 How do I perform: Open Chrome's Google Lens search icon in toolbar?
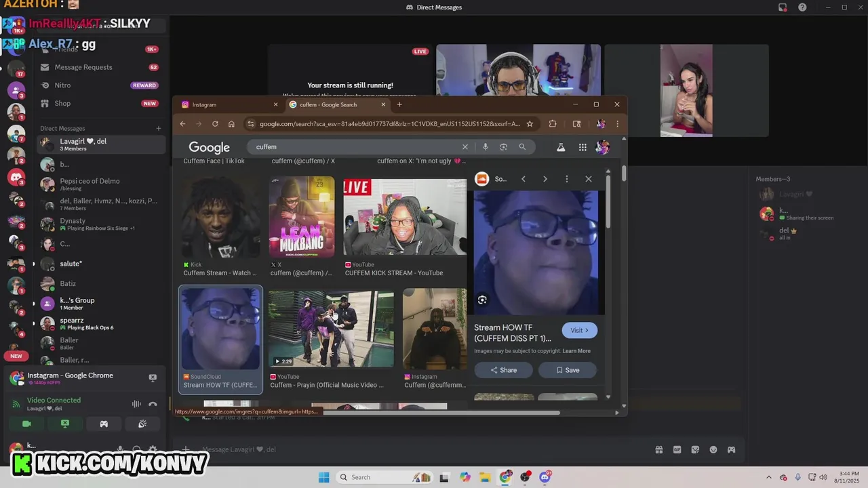[576, 124]
